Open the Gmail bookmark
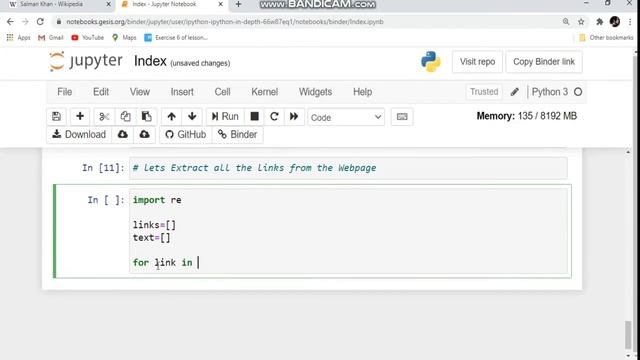 point(51,38)
